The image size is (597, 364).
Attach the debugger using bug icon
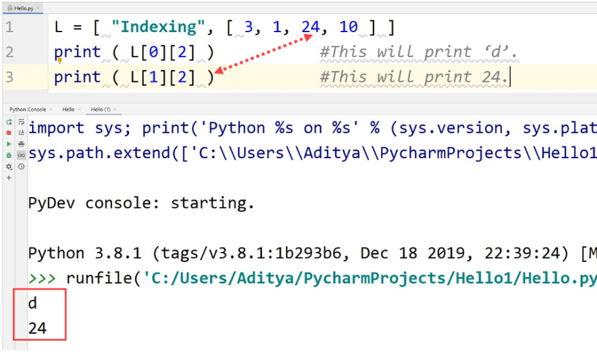click(x=9, y=155)
